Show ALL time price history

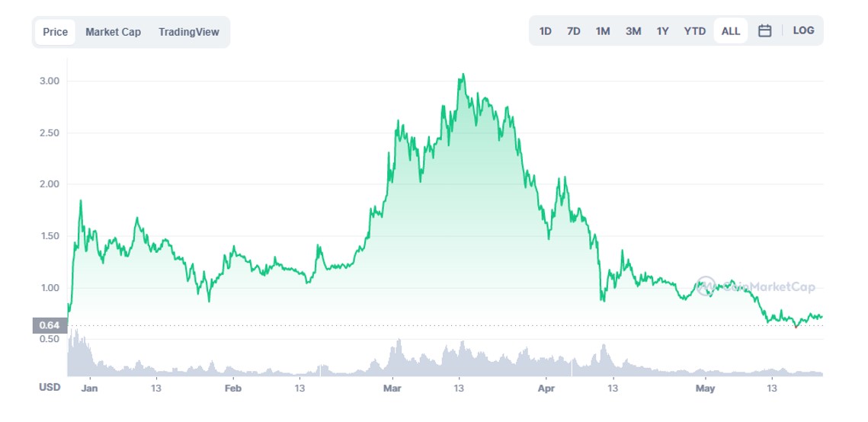(x=731, y=31)
